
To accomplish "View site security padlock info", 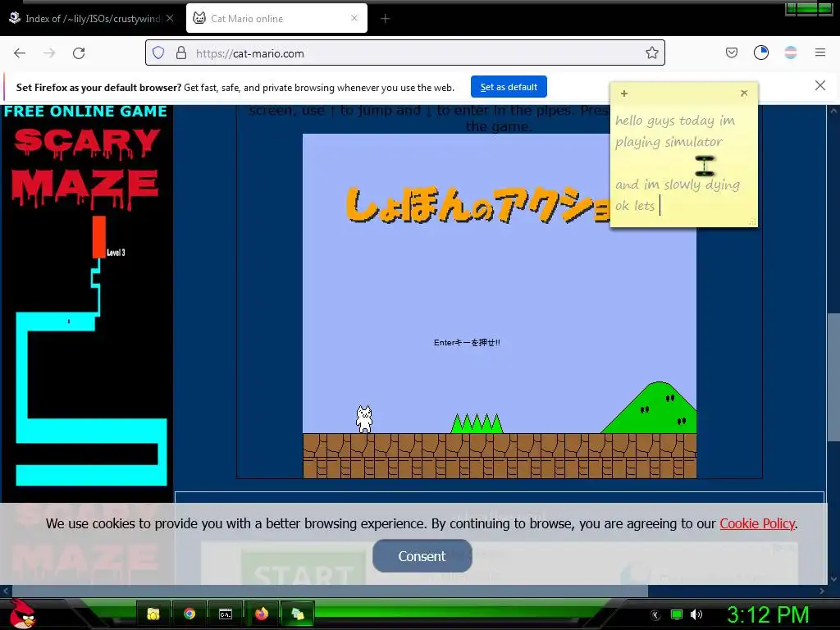I will click(x=181, y=52).
